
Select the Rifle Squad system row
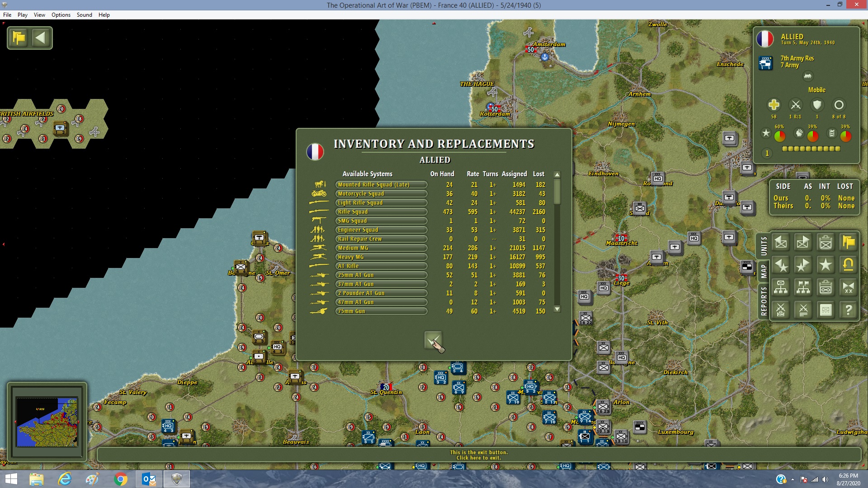[381, 212]
